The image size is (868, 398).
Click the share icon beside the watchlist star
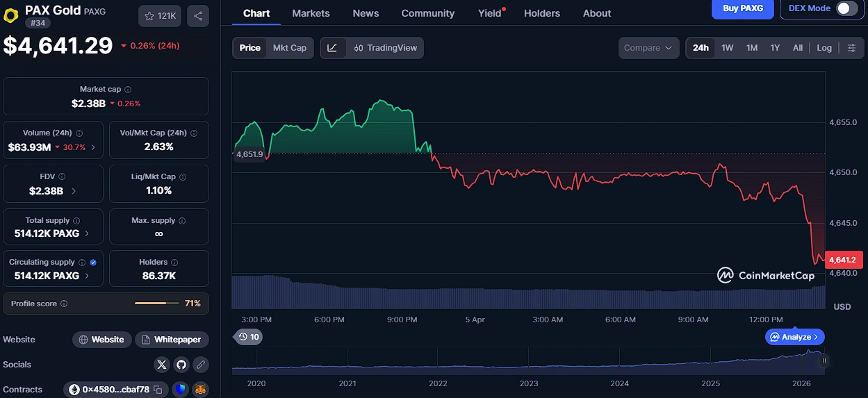click(198, 16)
